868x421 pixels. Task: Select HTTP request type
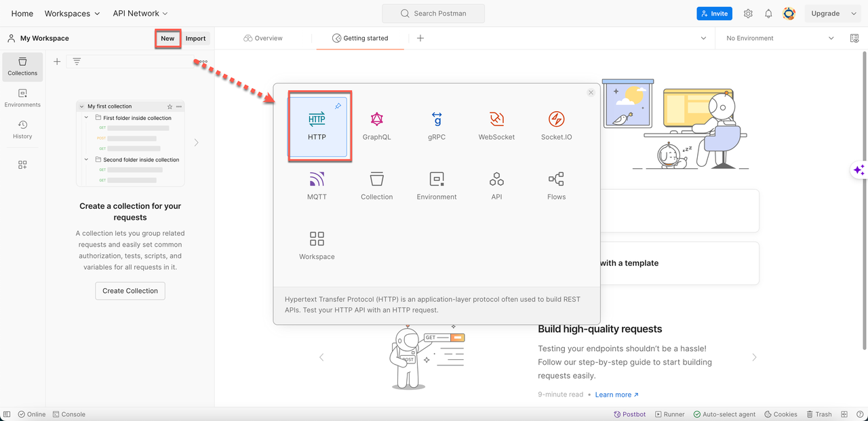pos(317,127)
